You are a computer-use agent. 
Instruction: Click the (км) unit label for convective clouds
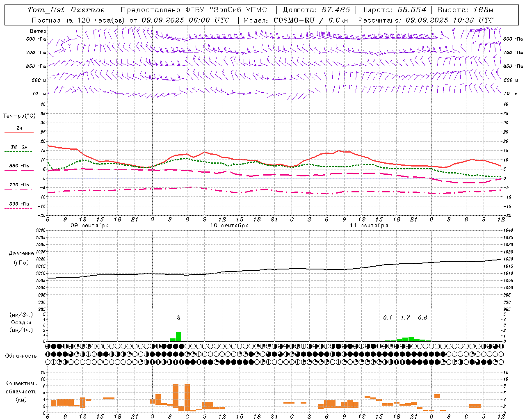(x=21, y=399)
